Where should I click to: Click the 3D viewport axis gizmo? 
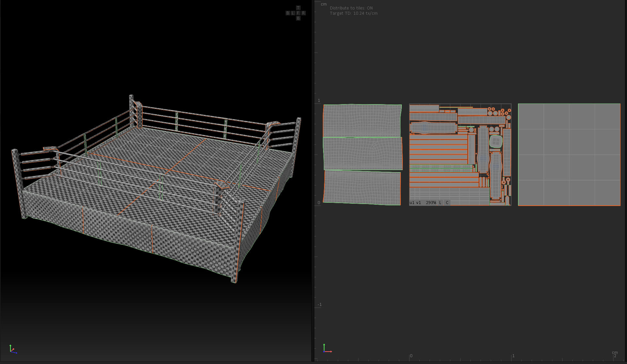pyautogui.click(x=13, y=349)
